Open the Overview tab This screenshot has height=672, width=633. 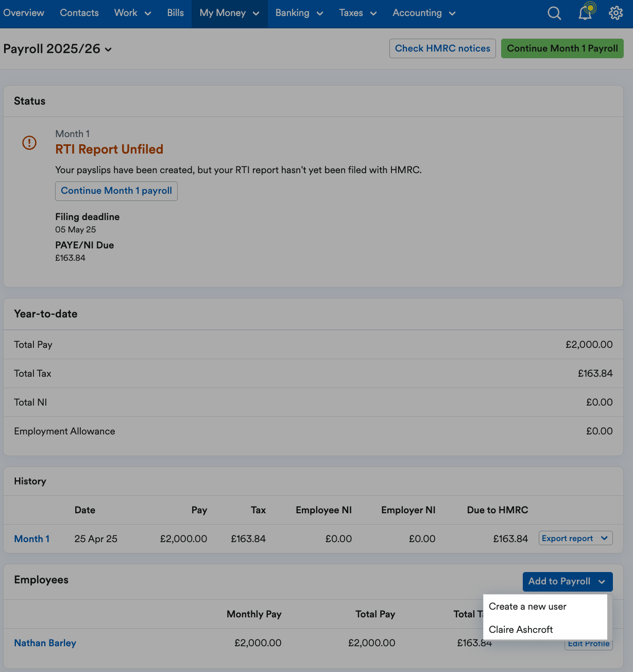pos(24,13)
